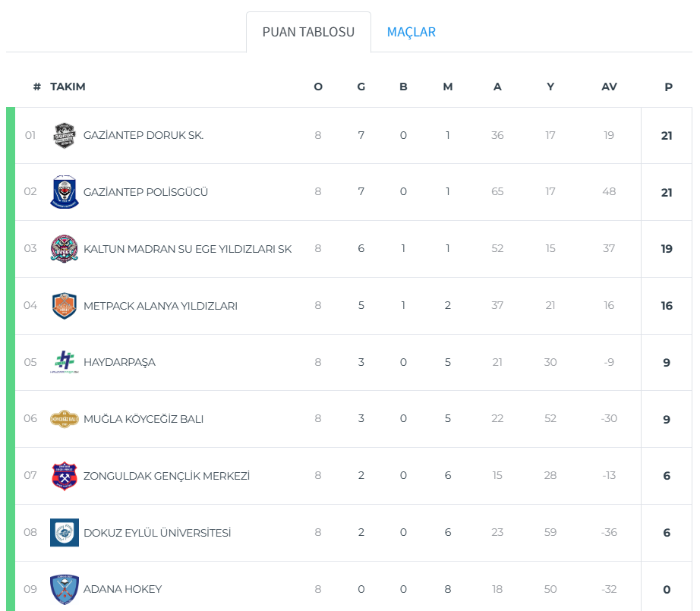Open the Kaltun Madran Su Ege Yıldızları logo
Image resolution: width=700 pixels, height=611 pixels.
pos(65,249)
